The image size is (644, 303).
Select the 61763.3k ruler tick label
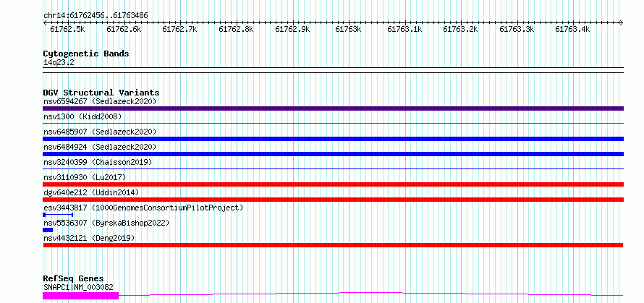[x=517, y=29]
